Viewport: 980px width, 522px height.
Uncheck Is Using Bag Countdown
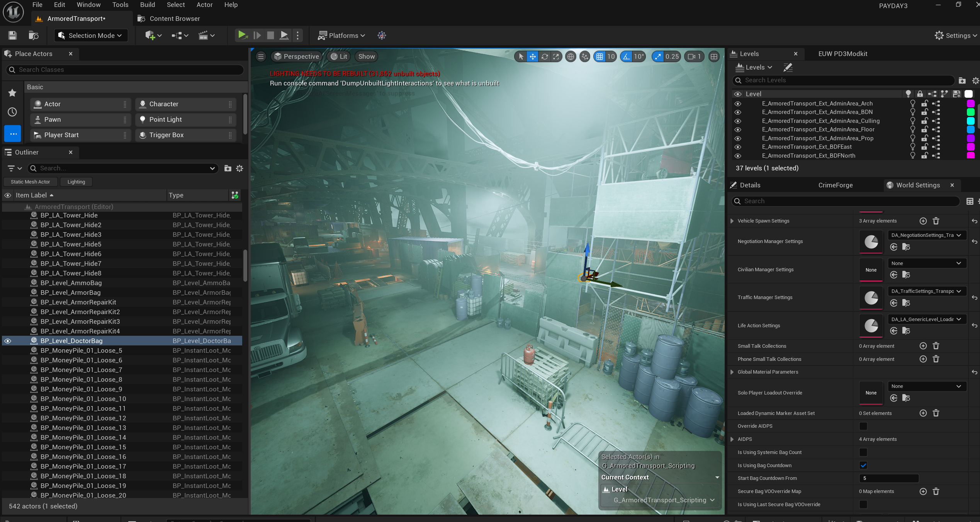coord(863,466)
